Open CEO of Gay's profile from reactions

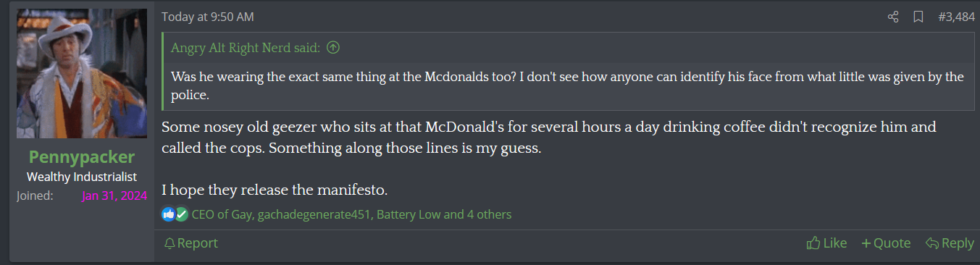tap(222, 214)
